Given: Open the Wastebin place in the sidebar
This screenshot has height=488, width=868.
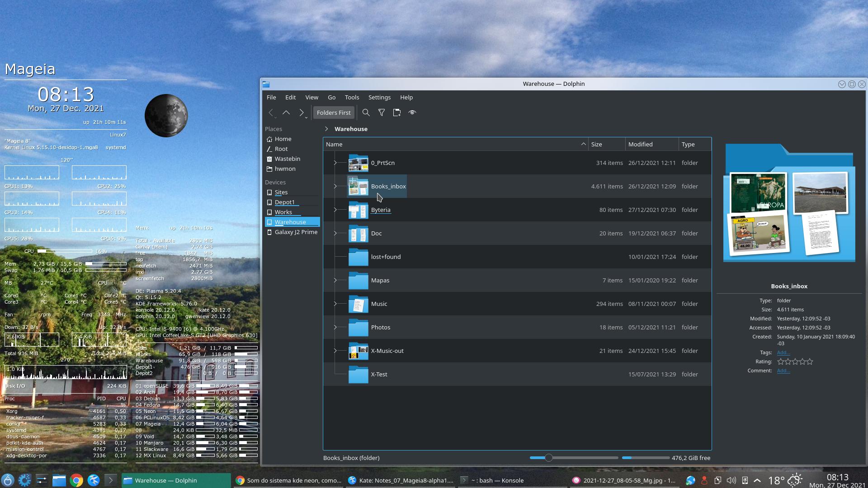Looking at the screenshot, I should pyautogui.click(x=287, y=159).
